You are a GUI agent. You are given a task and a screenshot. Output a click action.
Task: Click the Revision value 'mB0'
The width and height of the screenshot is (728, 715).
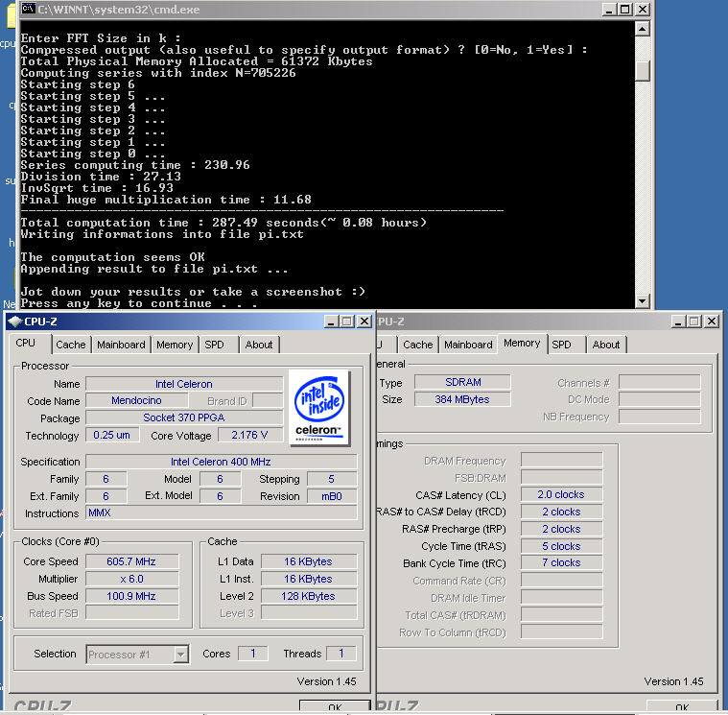(332, 496)
